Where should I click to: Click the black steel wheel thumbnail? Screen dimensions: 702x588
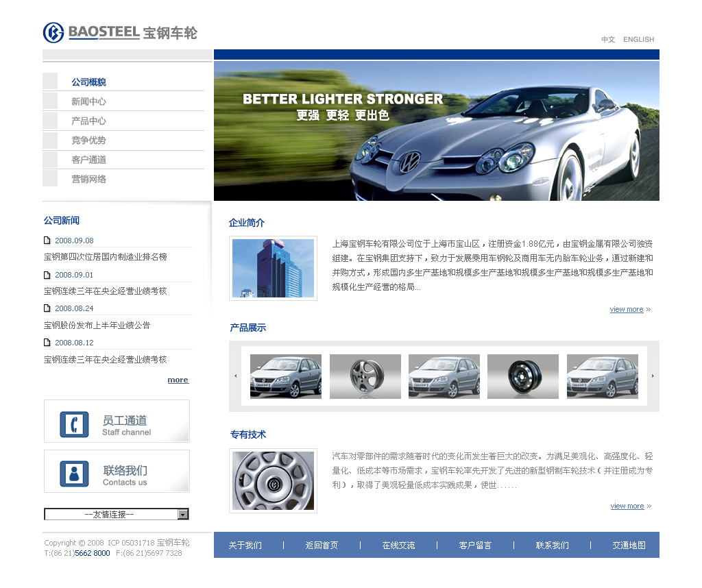coord(523,376)
